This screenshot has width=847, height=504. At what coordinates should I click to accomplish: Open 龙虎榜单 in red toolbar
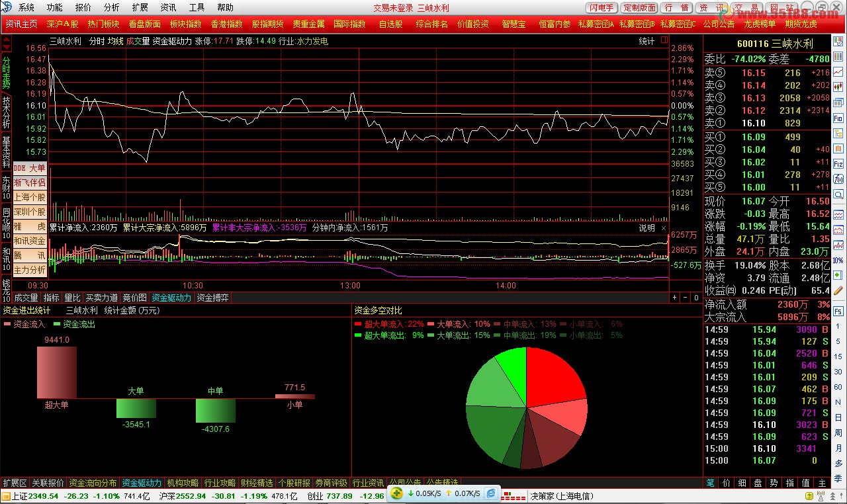coord(760,24)
